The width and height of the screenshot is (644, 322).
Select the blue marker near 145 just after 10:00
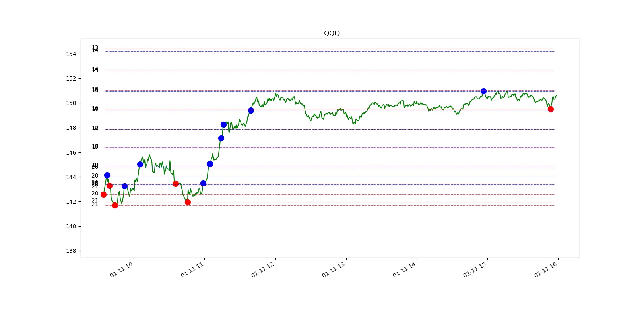[x=140, y=164]
